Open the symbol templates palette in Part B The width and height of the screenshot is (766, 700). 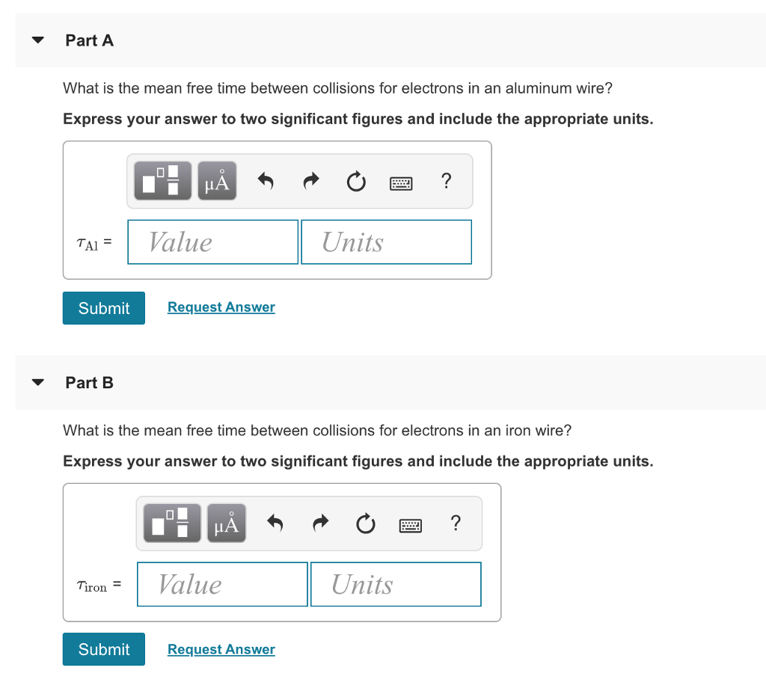pyautogui.click(x=171, y=523)
